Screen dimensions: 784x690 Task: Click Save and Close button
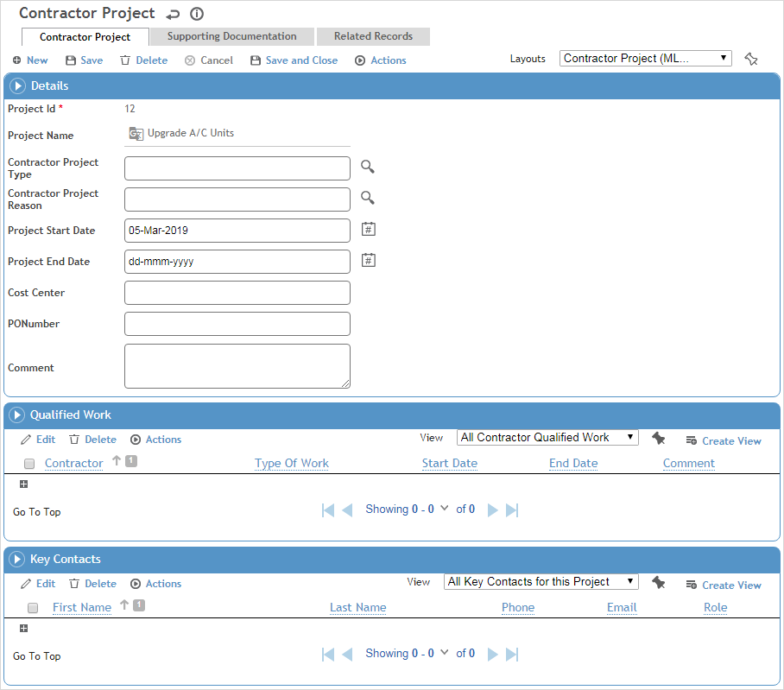294,60
